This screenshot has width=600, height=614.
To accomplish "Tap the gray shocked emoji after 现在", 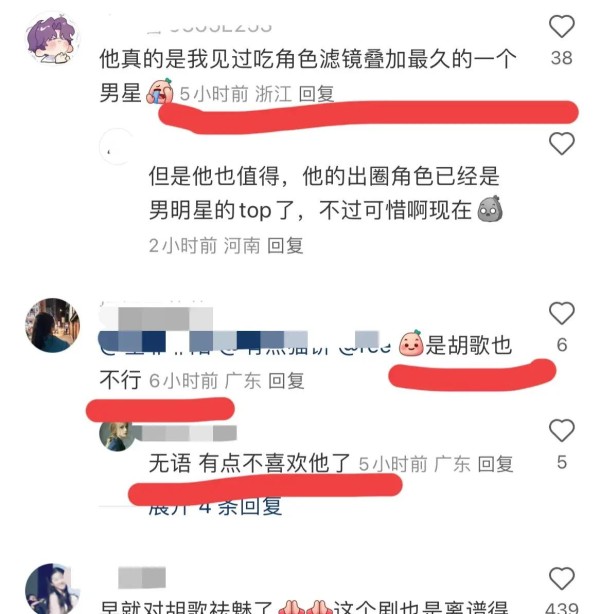I will click(x=490, y=209).
